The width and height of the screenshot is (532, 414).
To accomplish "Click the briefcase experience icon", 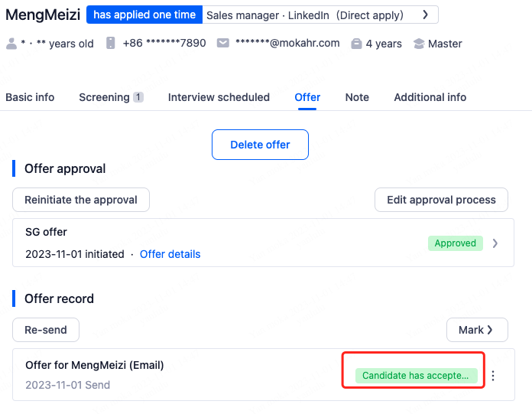I will [x=356, y=44].
